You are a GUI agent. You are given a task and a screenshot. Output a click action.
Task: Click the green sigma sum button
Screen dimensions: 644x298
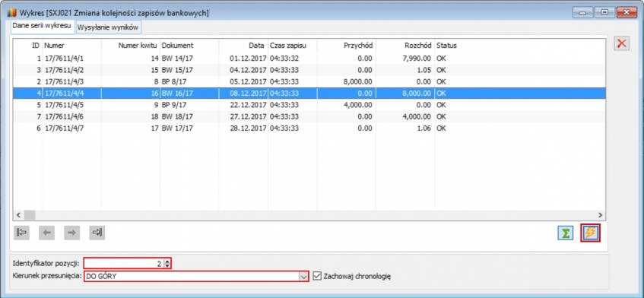click(x=566, y=233)
